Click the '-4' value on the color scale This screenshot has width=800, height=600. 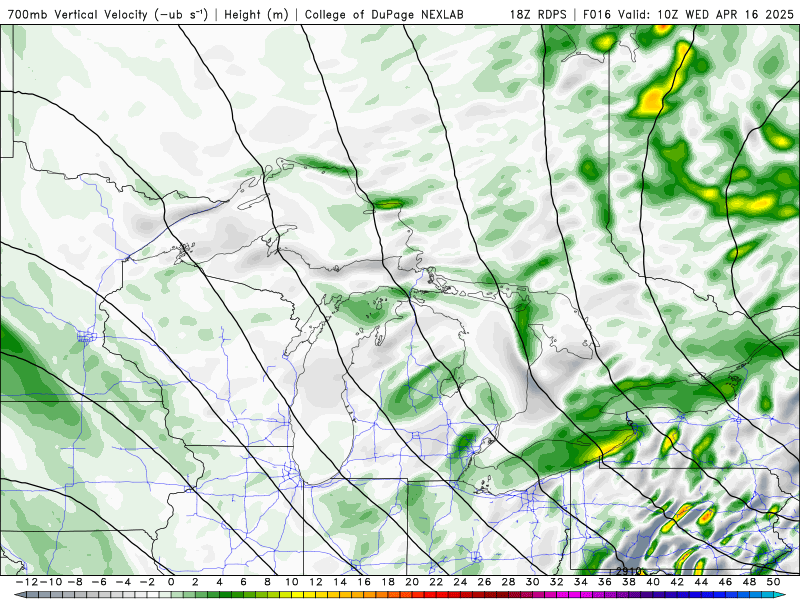tap(122, 582)
